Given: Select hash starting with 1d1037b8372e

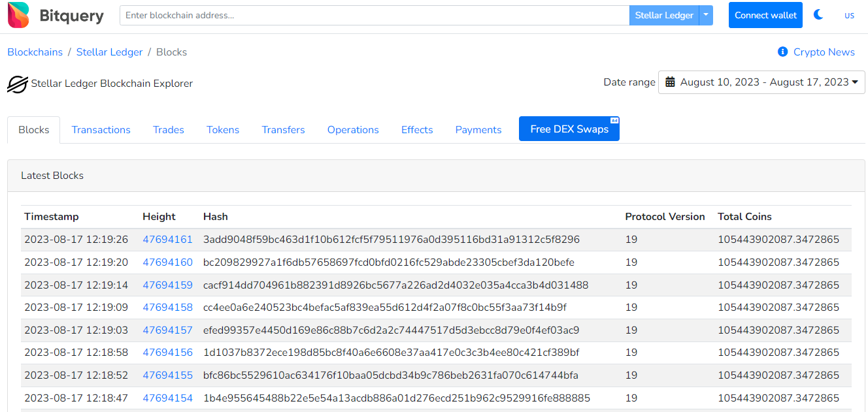Looking at the screenshot, I should click(392, 353).
